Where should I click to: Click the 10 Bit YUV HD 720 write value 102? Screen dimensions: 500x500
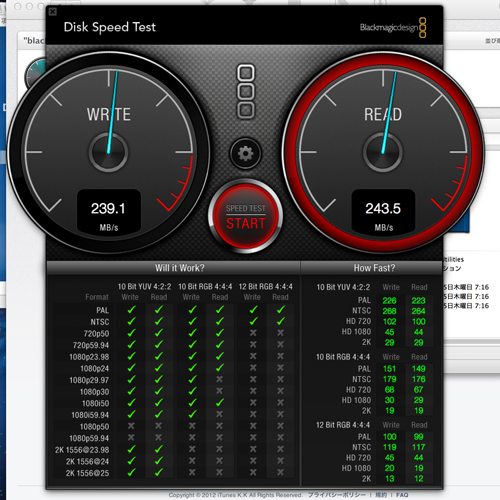point(389,322)
